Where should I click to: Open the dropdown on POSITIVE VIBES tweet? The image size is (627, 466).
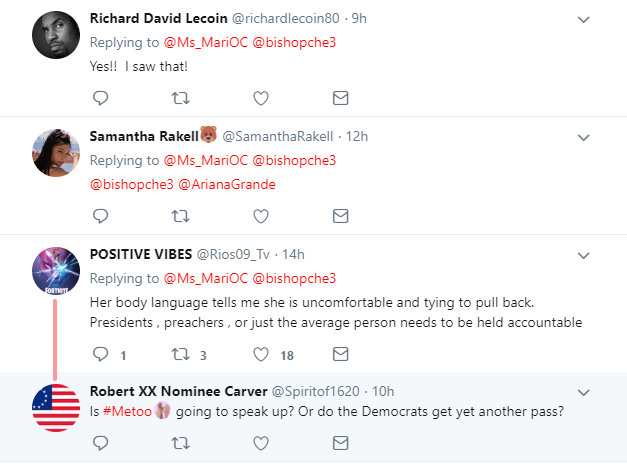[586, 252]
